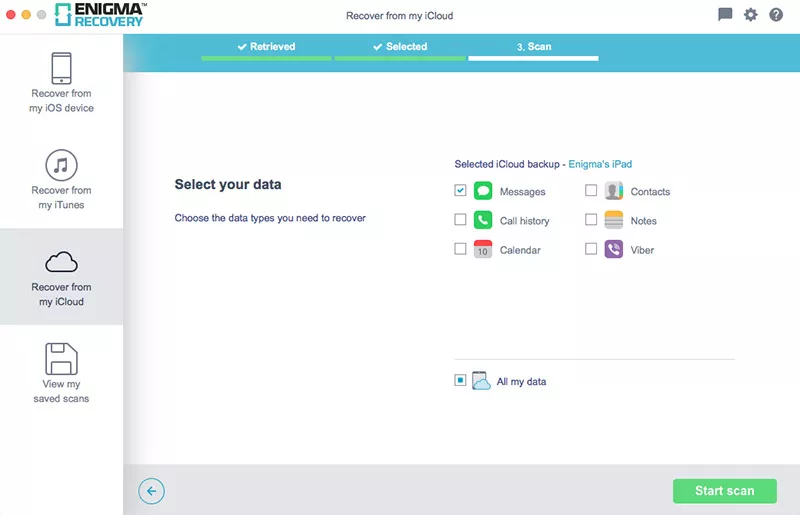
Task: Select Recover from my iOS device
Action: tap(61, 83)
